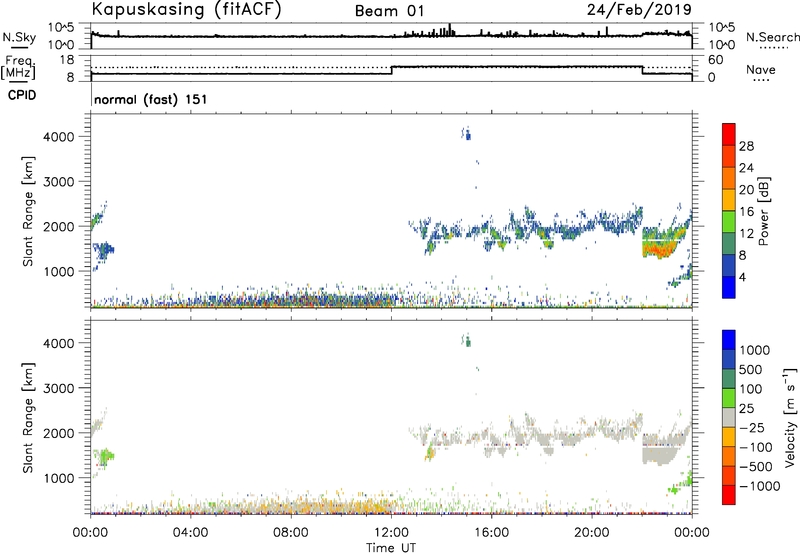Click the tallest noise spike in N.Sky plot

click(x=449, y=30)
